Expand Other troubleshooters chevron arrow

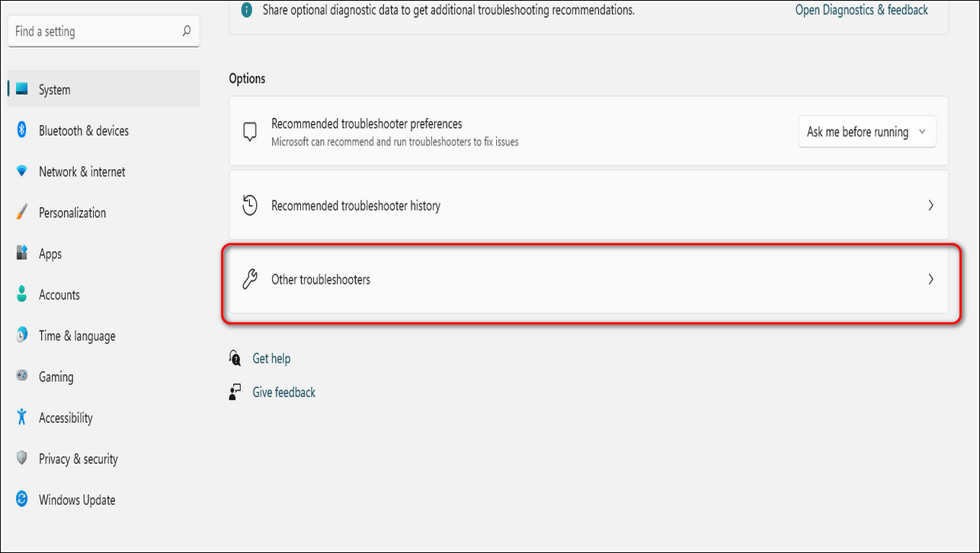point(930,280)
